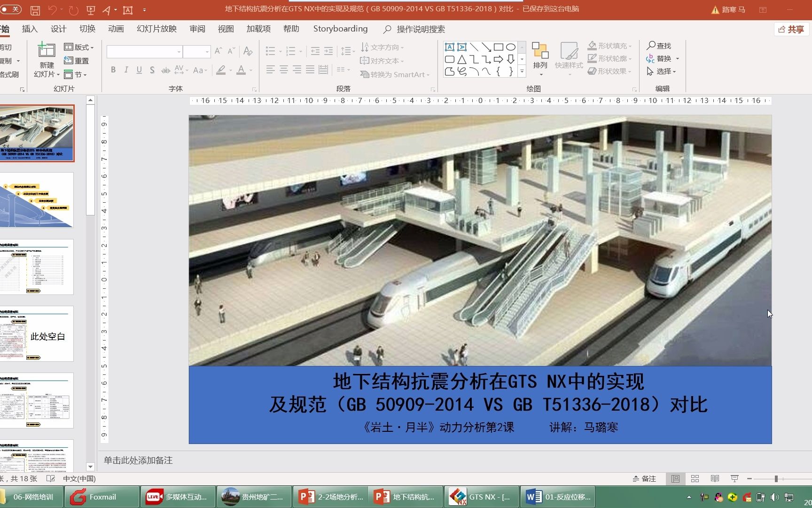This screenshot has height=508, width=812.
Task: Open Change Case (Aa) dropdown
Action: tap(199, 70)
